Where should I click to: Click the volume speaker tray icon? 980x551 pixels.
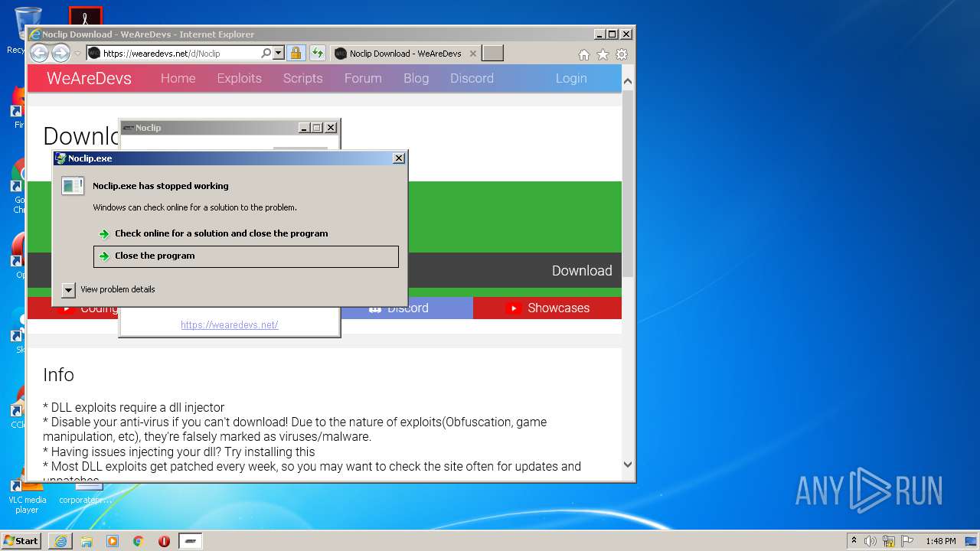tap(871, 541)
